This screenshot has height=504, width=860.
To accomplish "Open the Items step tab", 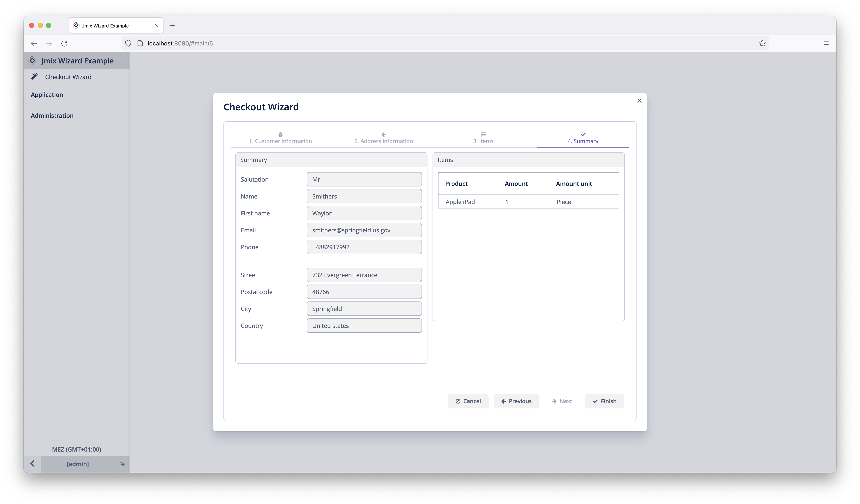I will tap(483, 138).
